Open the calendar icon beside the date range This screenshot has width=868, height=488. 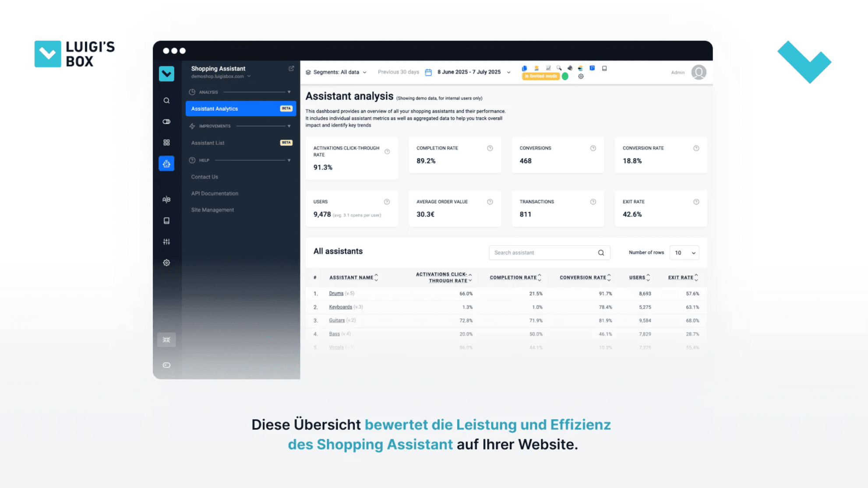(x=428, y=72)
